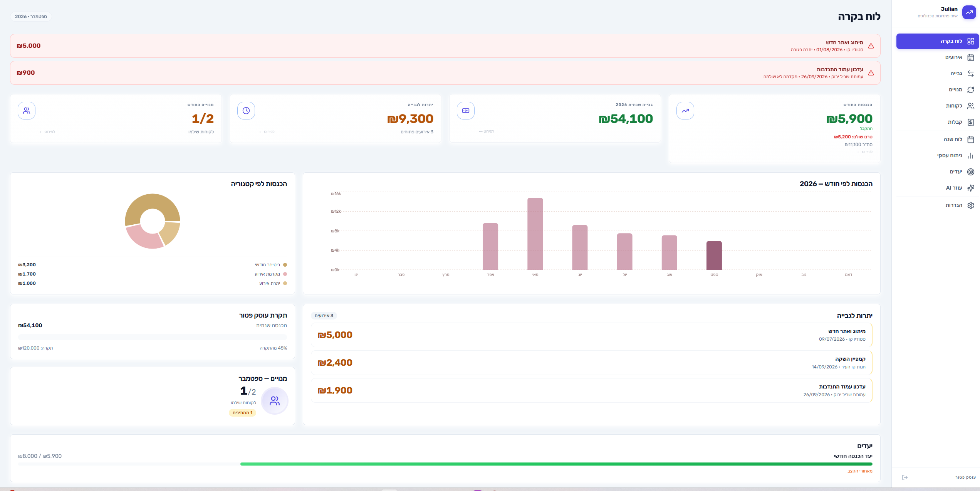The image size is (980, 491).
Task: Click the לוח בקרה dashboard grid icon
Action: click(x=971, y=41)
